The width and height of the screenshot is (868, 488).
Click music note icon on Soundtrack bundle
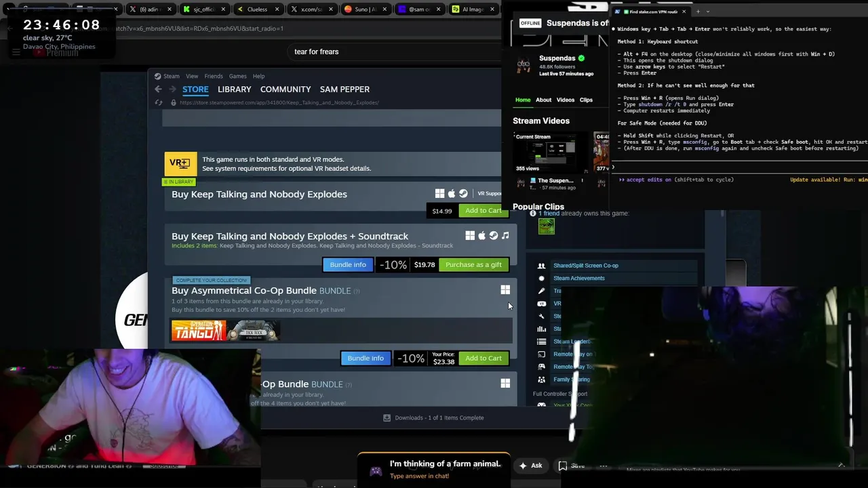[505, 236]
